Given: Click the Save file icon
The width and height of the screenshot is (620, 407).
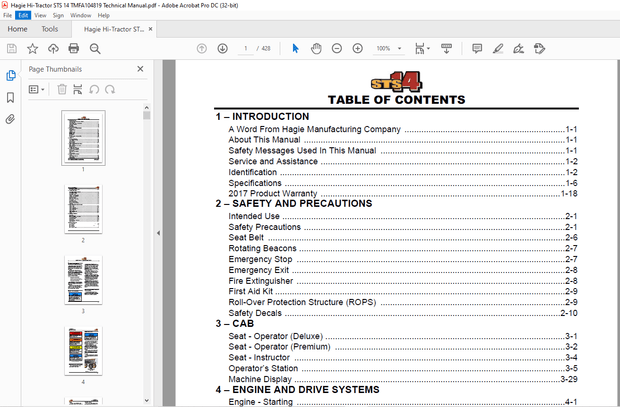Looking at the screenshot, I should (12, 49).
